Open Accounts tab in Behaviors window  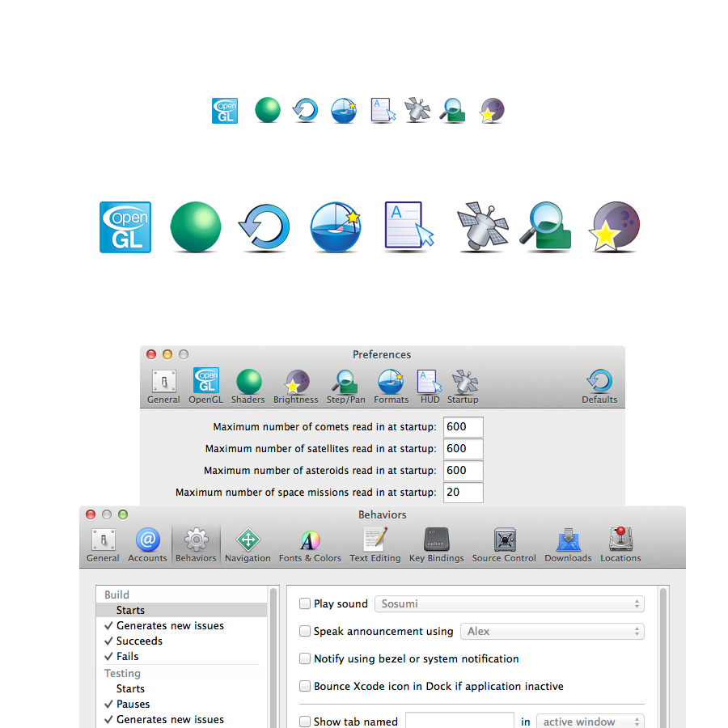point(148,545)
